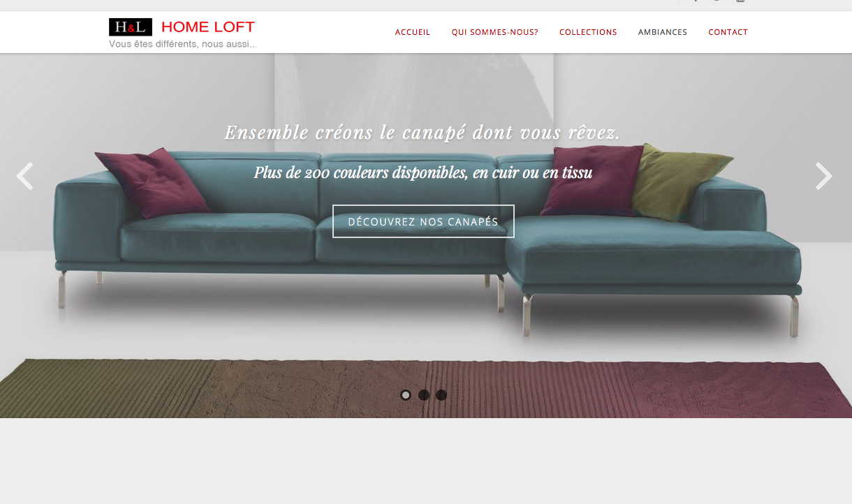This screenshot has height=504, width=852.
Task: Click the black H&L logo icon
Action: [x=131, y=27]
